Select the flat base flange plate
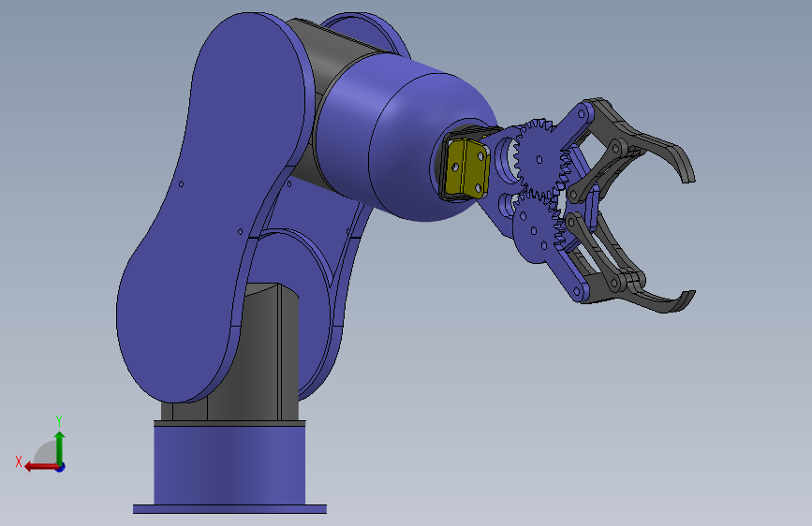The image size is (812, 526). point(230,509)
